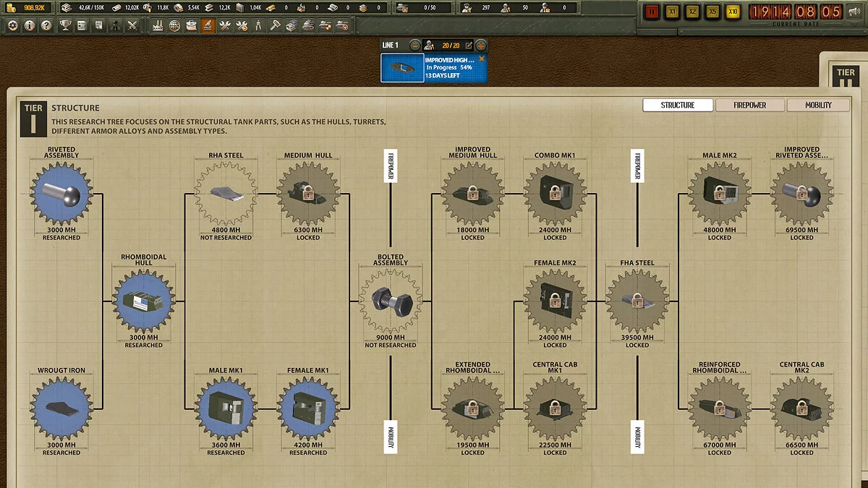
Task: Set game speed to X5
Action: coord(713,12)
